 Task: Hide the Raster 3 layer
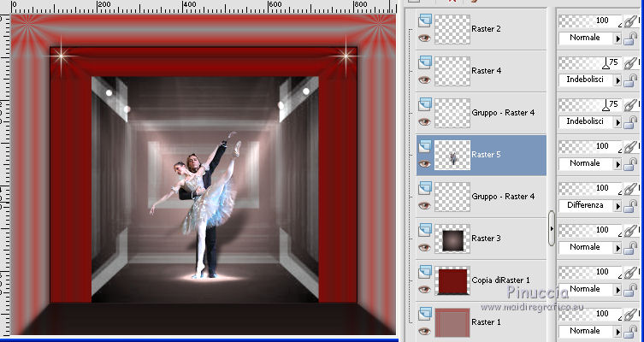click(x=424, y=248)
